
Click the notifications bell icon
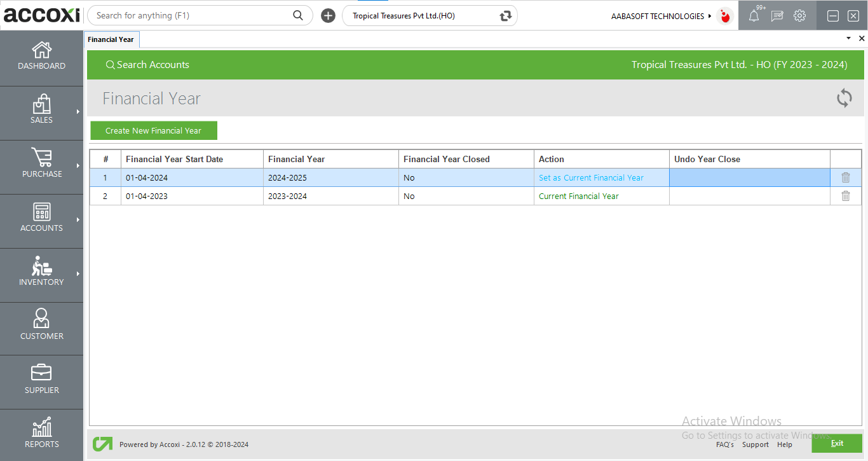click(754, 17)
